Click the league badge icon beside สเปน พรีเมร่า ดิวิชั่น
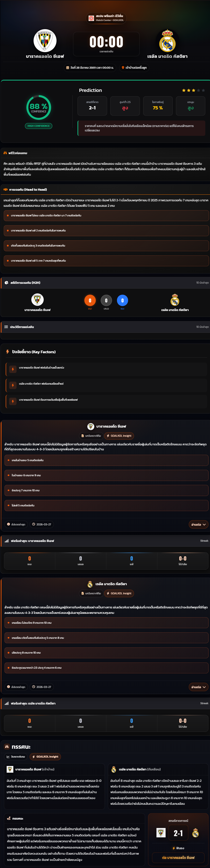The width and height of the screenshot is (210, 868). click(x=91, y=18)
